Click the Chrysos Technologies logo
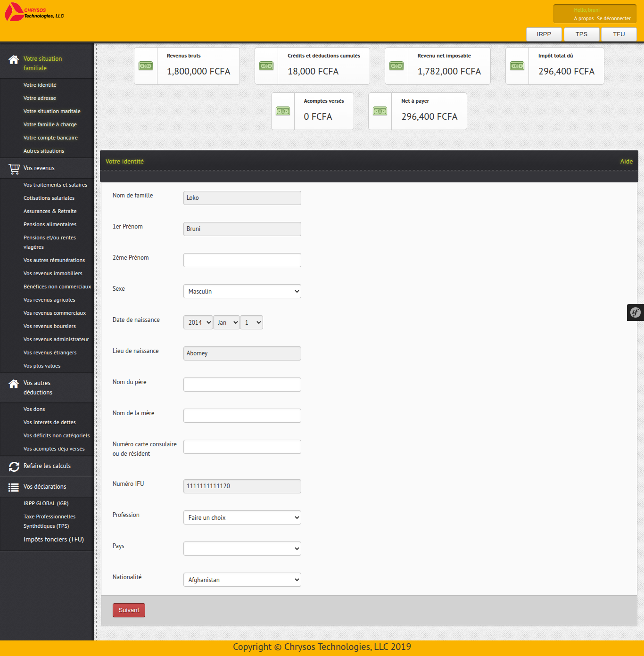The height and width of the screenshot is (656, 644). [34, 12]
